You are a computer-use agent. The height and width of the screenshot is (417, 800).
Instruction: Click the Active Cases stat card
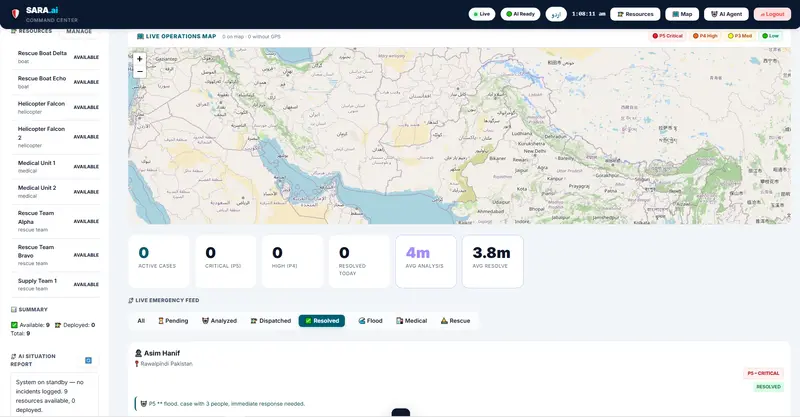click(x=159, y=261)
